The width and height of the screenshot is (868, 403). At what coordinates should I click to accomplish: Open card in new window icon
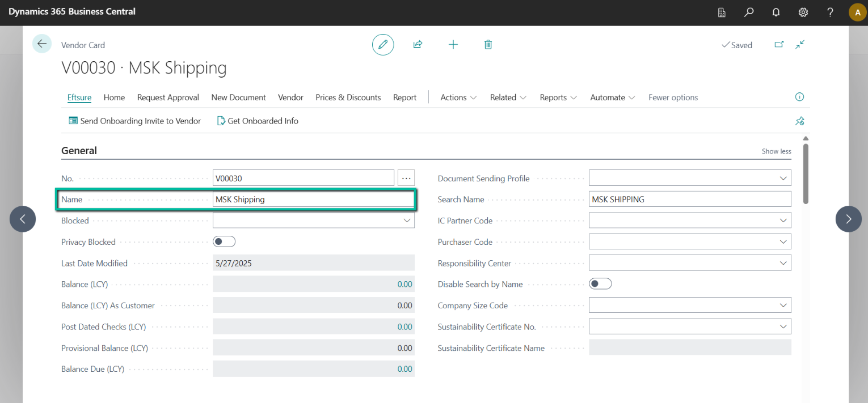point(779,44)
